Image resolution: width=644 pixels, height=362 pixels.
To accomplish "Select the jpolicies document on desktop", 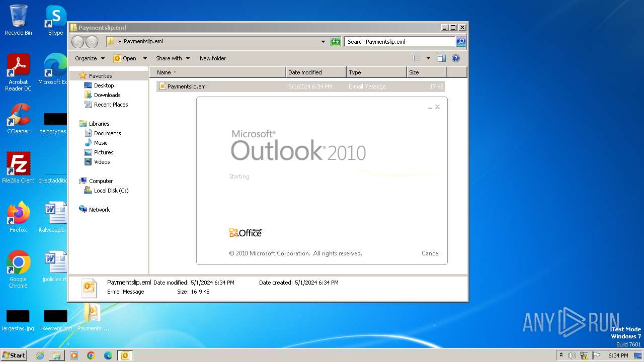I will click(54, 266).
